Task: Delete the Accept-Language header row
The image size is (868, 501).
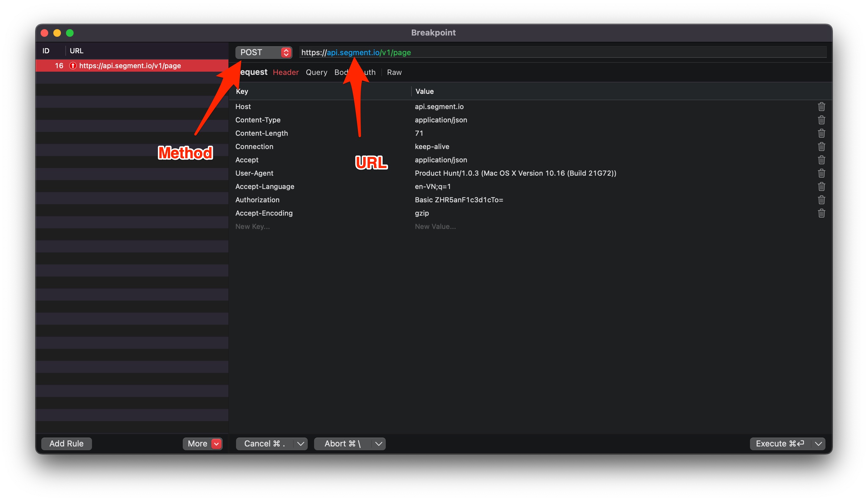Action: (x=821, y=186)
